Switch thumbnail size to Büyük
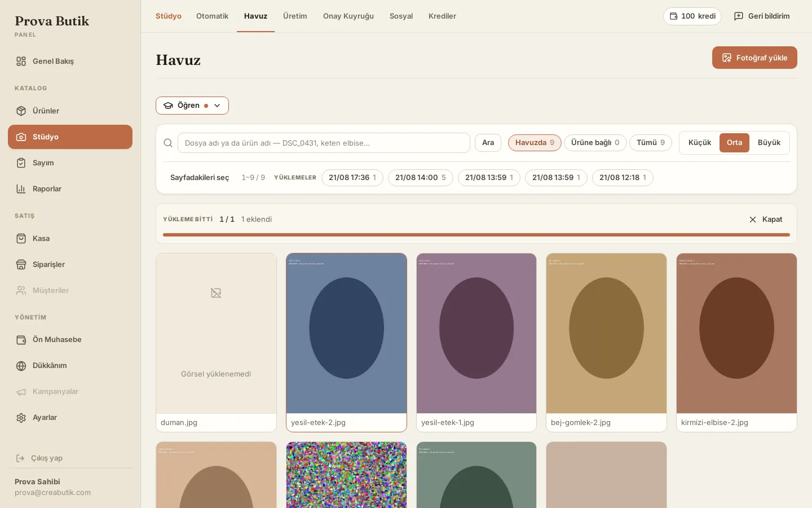The width and height of the screenshot is (812, 508). coord(769,143)
